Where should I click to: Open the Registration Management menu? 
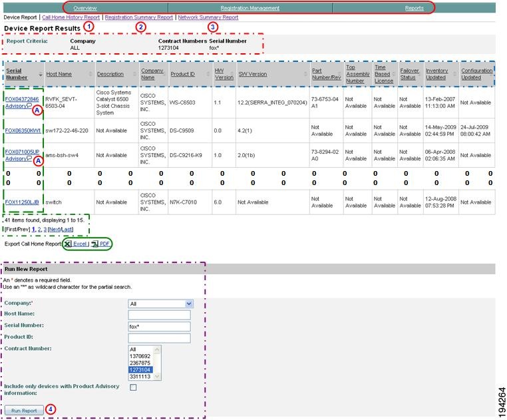(250, 8)
